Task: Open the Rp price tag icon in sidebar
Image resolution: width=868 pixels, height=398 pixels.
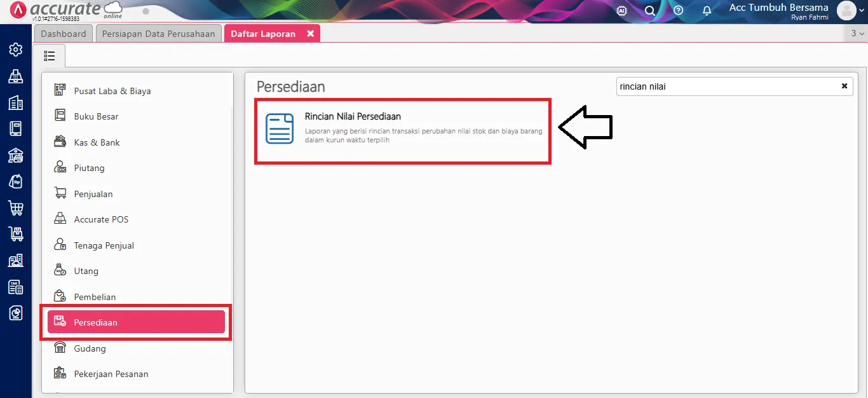Action: coord(15,181)
